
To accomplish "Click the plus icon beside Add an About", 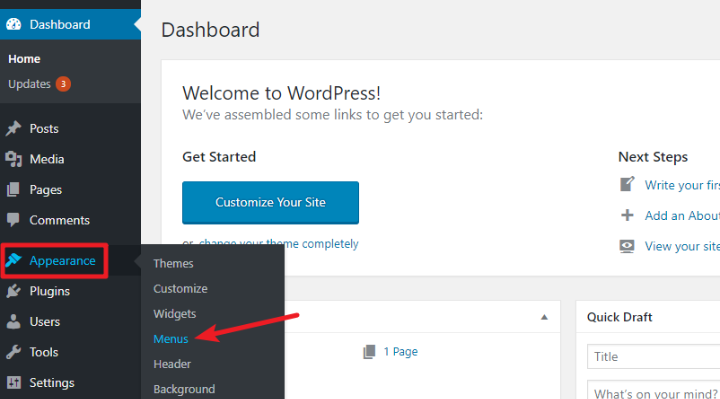I will click(627, 215).
